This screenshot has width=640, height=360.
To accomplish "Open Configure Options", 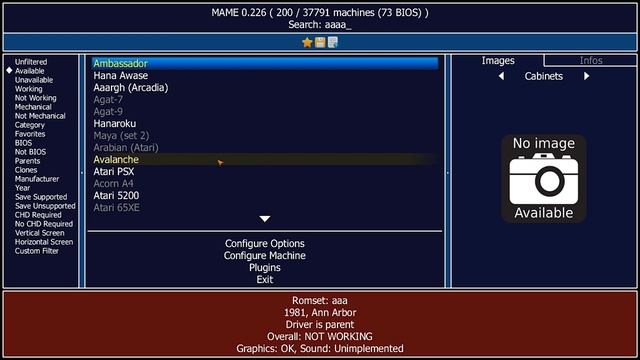I will 265,244.
